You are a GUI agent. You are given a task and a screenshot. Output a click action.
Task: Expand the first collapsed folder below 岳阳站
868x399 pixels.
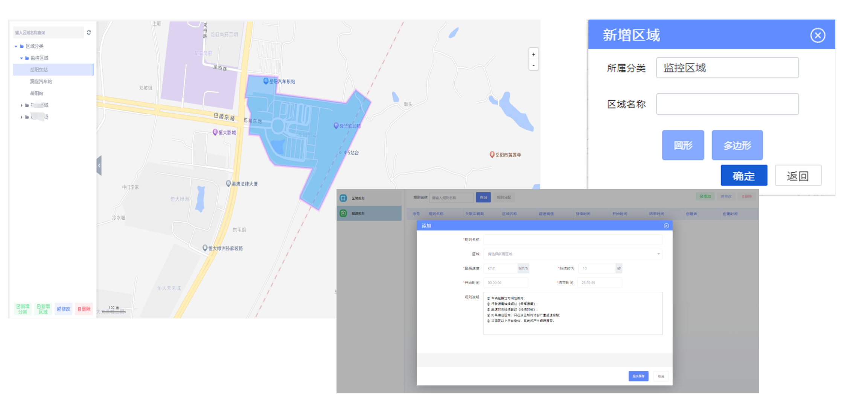click(x=21, y=106)
